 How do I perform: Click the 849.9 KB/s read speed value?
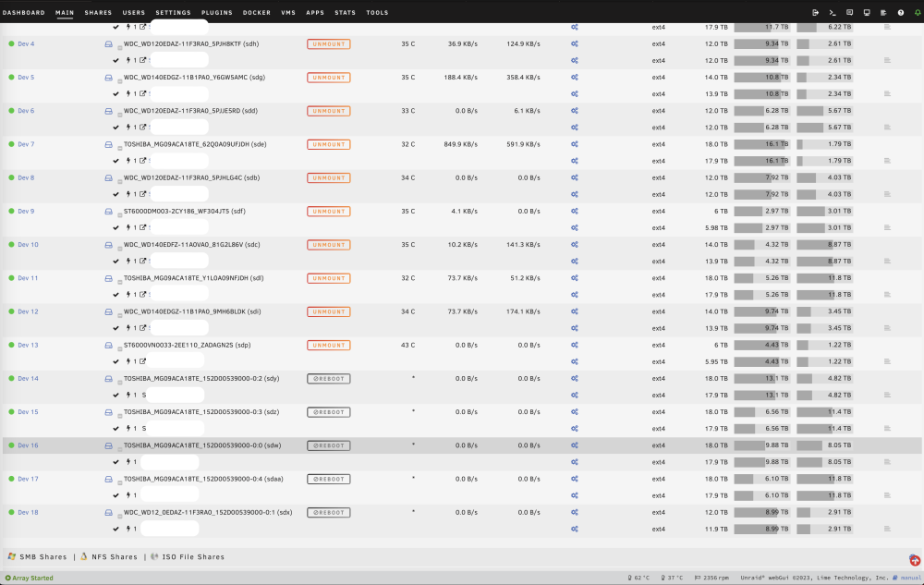tap(461, 144)
